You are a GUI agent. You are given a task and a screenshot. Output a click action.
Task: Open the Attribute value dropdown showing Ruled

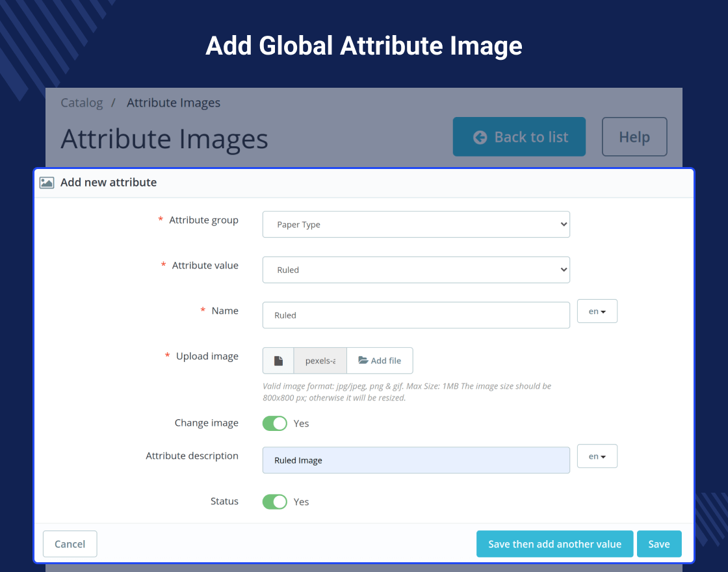tap(416, 270)
